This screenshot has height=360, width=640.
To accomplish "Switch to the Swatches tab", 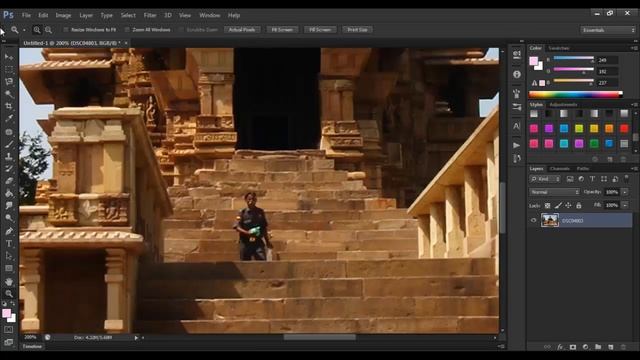I will 558,48.
